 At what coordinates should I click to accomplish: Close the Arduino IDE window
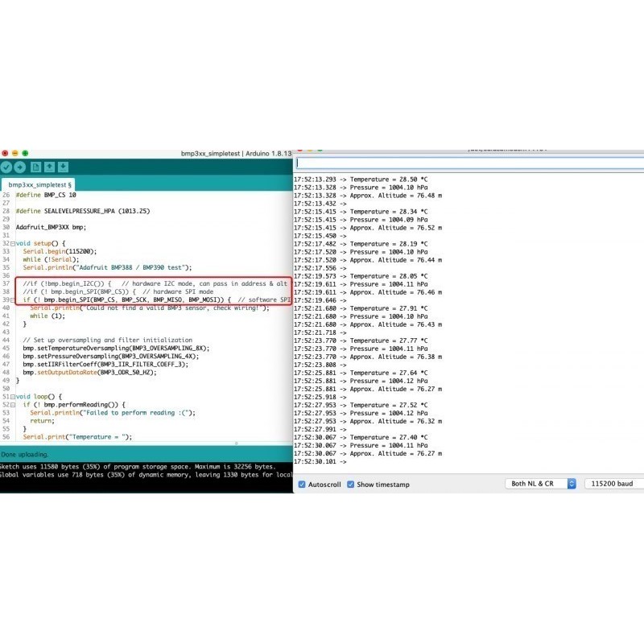tap(5, 153)
